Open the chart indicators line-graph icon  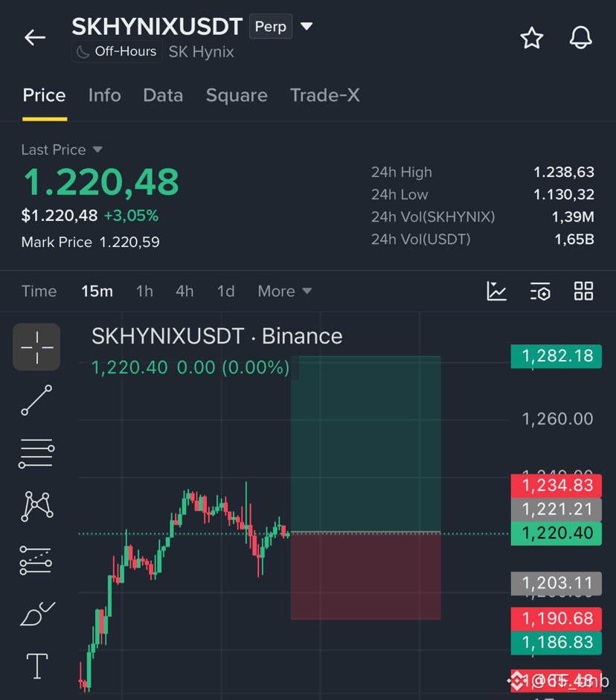click(x=496, y=291)
